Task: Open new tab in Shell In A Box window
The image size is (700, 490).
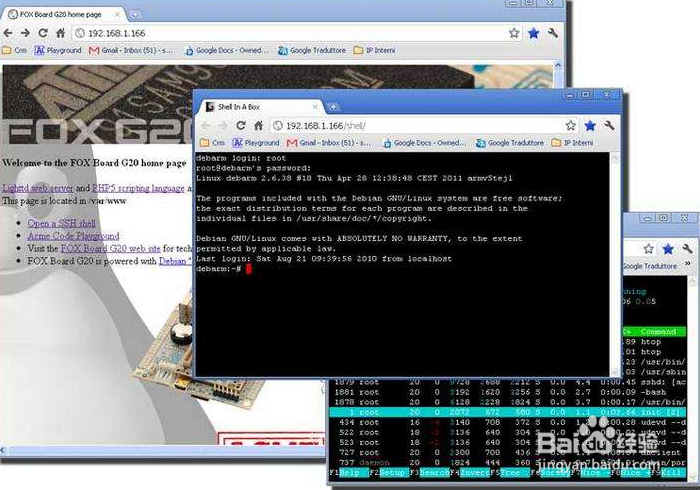Action: tap(333, 107)
